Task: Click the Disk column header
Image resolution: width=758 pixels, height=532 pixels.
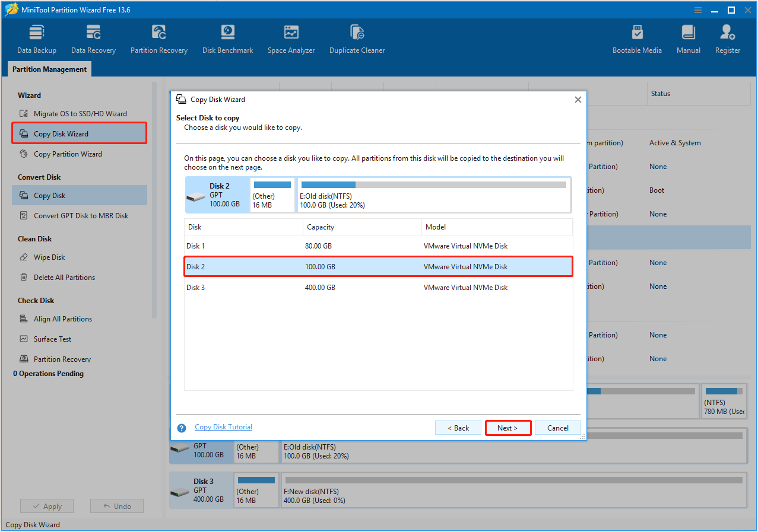Action: tap(243, 227)
